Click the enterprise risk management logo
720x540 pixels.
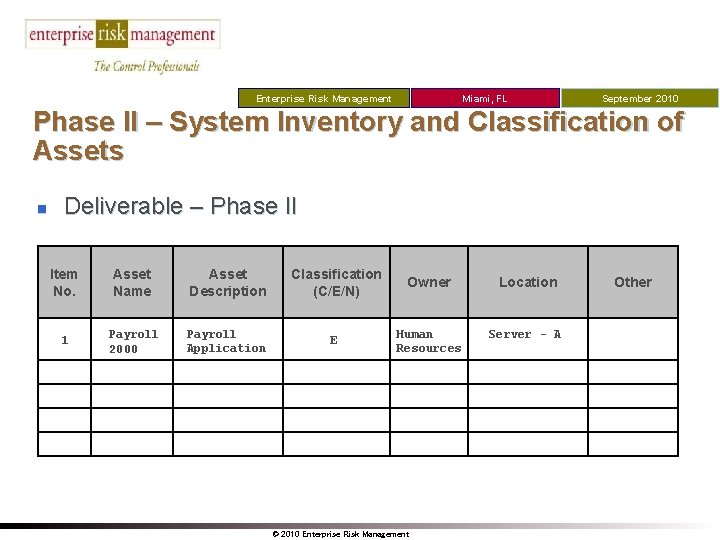point(123,34)
